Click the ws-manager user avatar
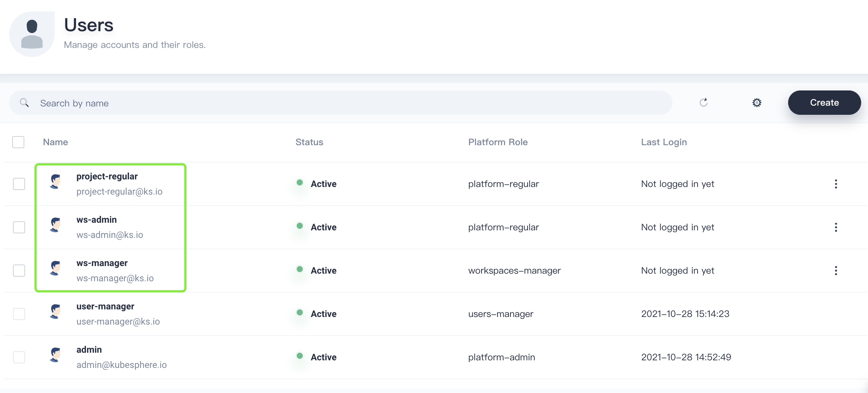 (x=56, y=268)
